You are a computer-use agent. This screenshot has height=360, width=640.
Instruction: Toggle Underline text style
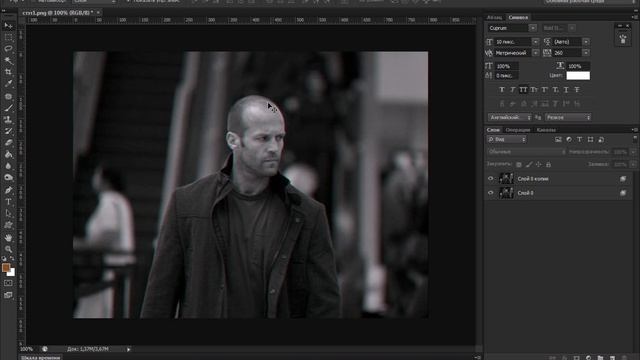point(566,90)
